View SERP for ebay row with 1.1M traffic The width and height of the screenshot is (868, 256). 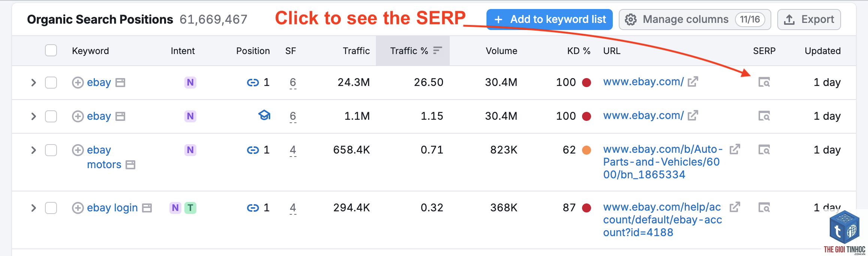(764, 116)
